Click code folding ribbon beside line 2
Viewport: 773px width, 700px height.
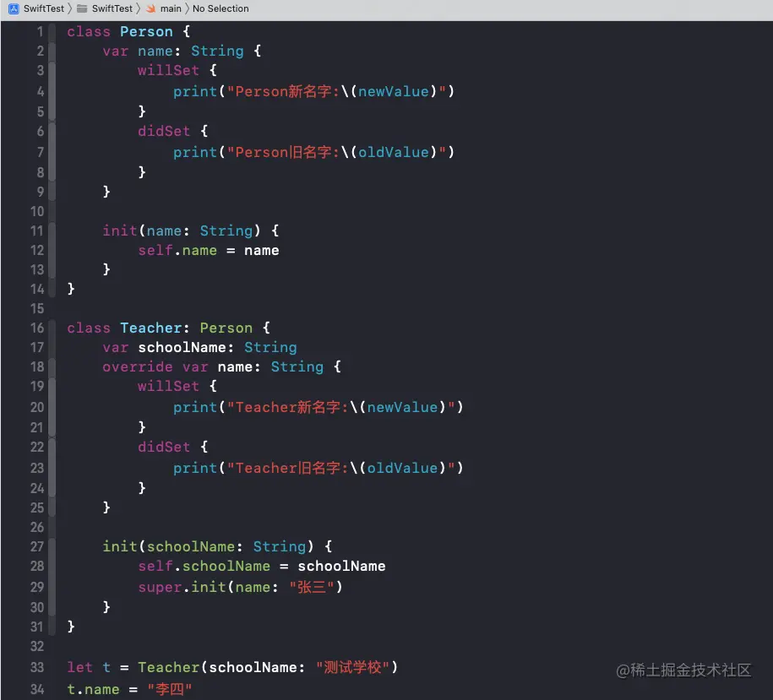pos(52,52)
